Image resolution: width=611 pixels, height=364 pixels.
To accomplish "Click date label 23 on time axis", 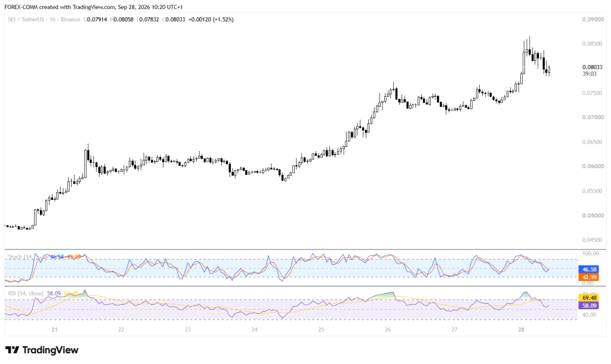I will 188,330.
